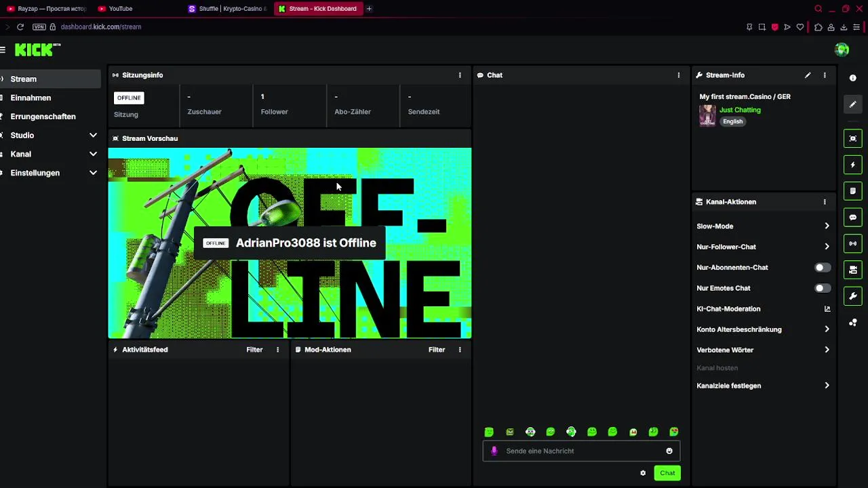Select Stream in the left sidebar

point(50,79)
